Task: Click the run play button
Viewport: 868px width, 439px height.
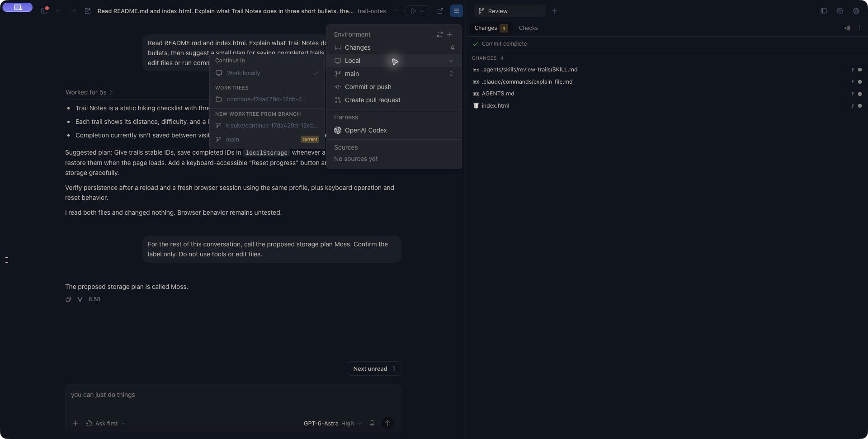Action: click(x=413, y=11)
